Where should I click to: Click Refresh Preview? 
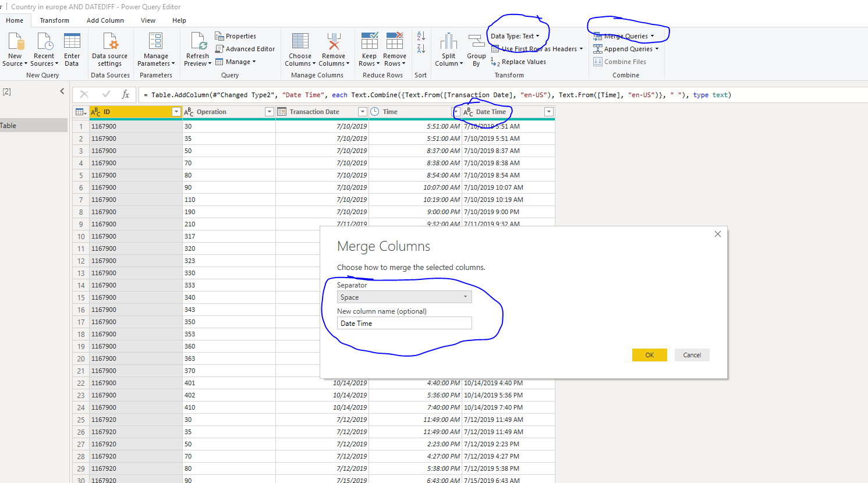(197, 49)
